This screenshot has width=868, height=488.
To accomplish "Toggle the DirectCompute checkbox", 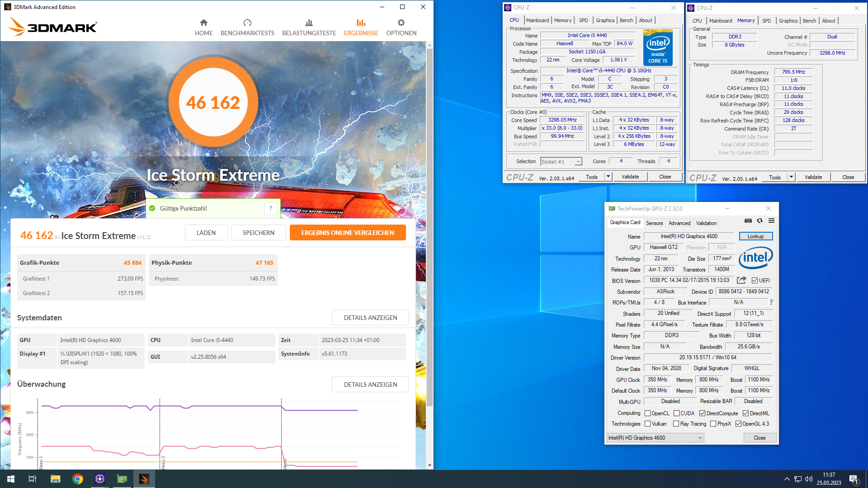I will (x=702, y=413).
